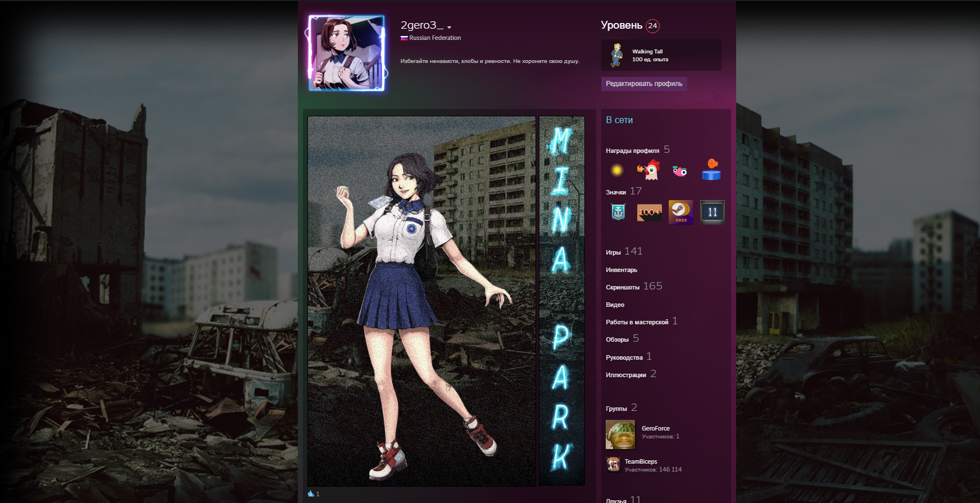Click the screenshots count 165

653,286
